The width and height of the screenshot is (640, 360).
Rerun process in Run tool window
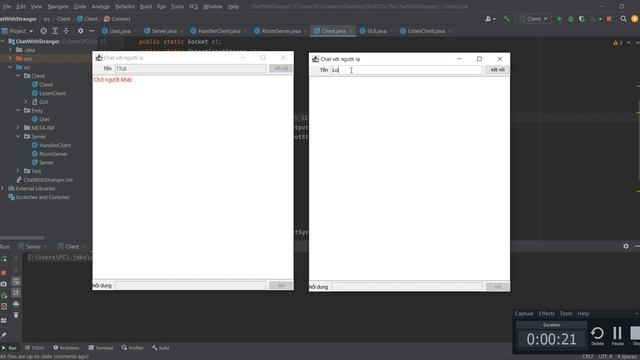point(4,259)
